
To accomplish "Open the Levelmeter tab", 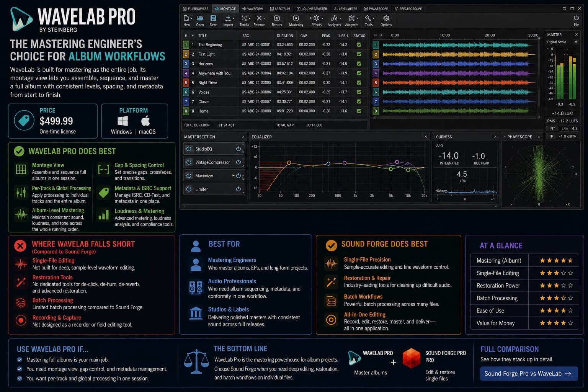I will (x=346, y=8).
